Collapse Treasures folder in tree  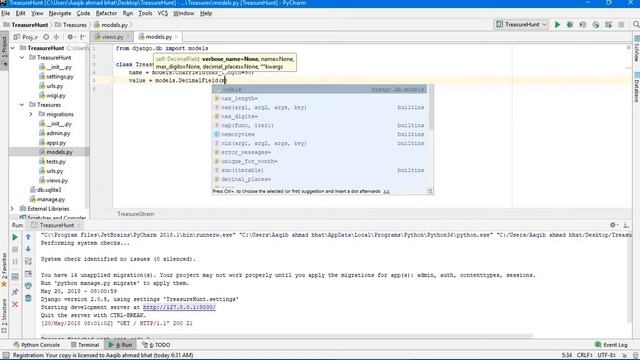click(22, 105)
